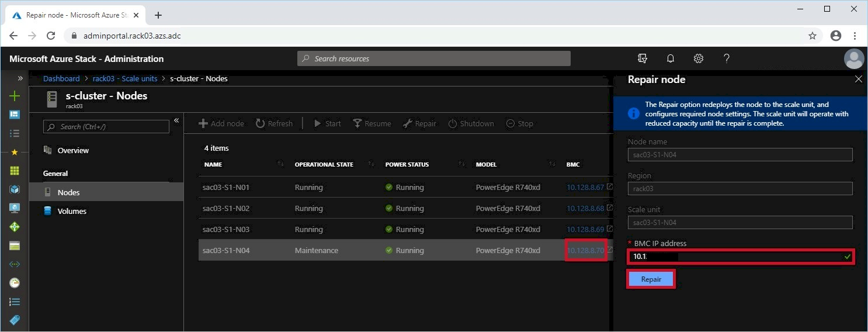This screenshot has height=332, width=868.
Task: Open portal settings gear
Action: coord(698,58)
